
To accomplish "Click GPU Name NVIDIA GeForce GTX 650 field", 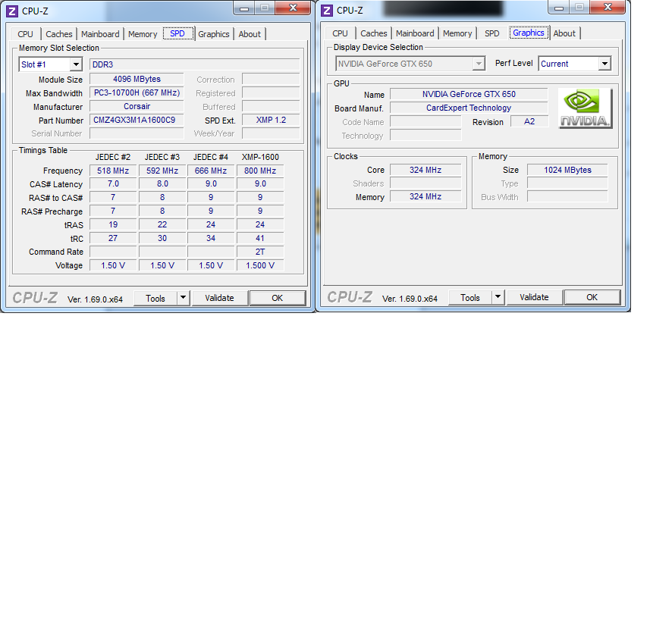I will pos(469,94).
